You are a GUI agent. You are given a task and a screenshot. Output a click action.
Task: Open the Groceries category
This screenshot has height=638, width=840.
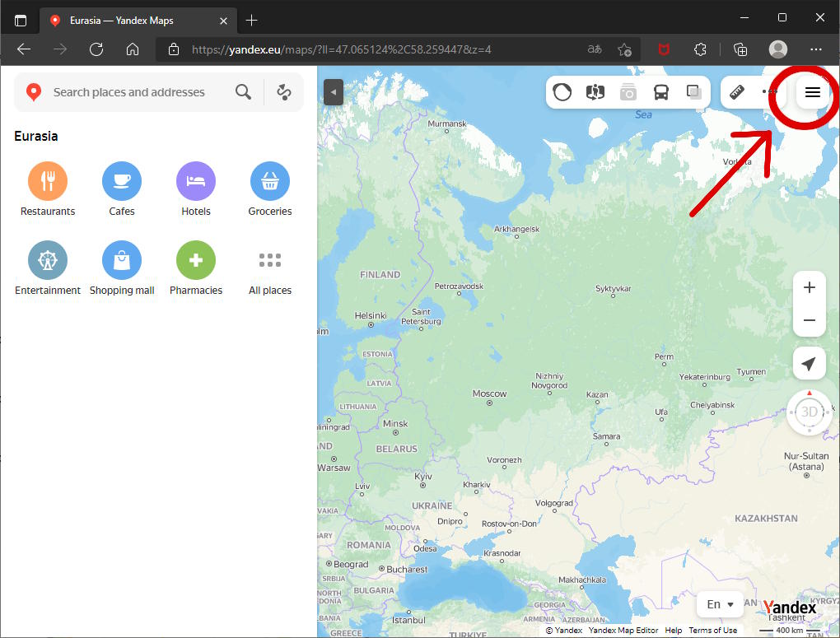tap(270, 189)
